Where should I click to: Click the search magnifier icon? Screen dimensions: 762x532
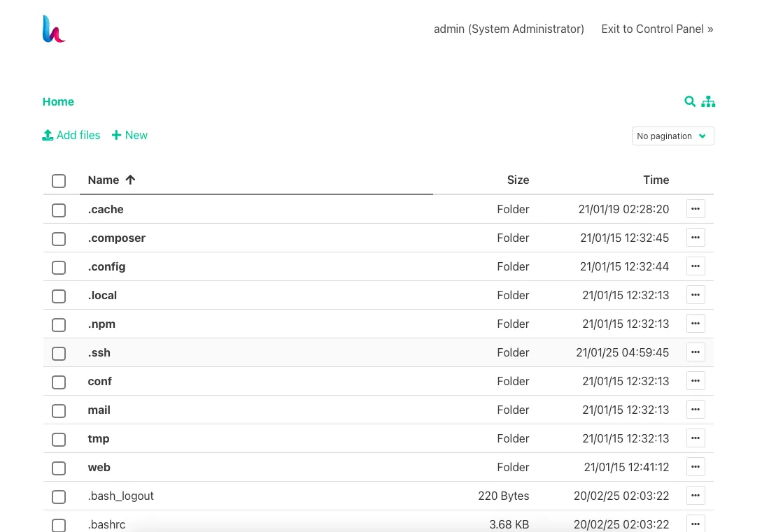689,101
